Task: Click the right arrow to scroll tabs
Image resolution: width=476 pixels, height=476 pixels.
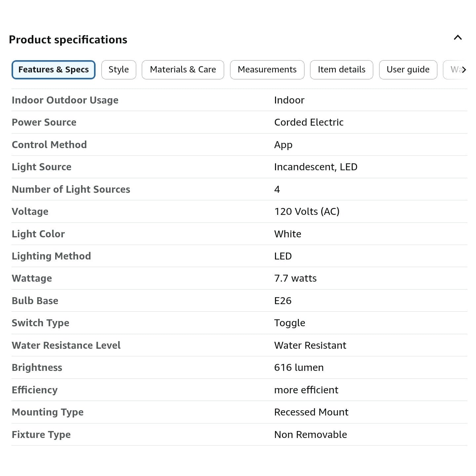Action: (x=464, y=70)
